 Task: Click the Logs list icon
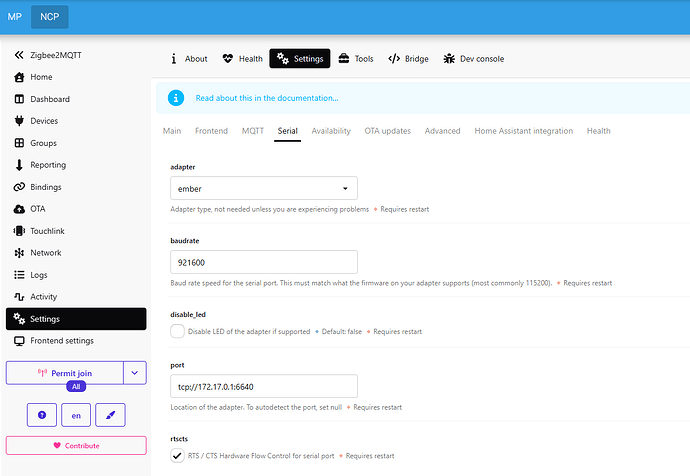19,275
